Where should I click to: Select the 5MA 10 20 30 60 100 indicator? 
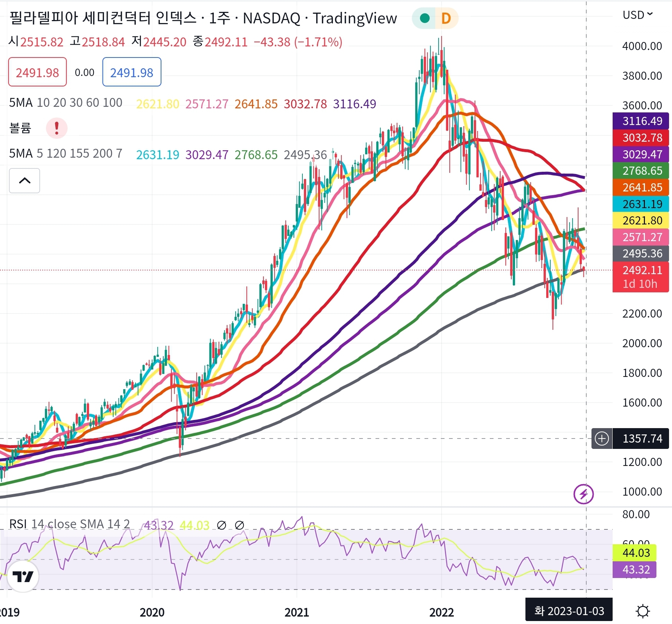(66, 103)
